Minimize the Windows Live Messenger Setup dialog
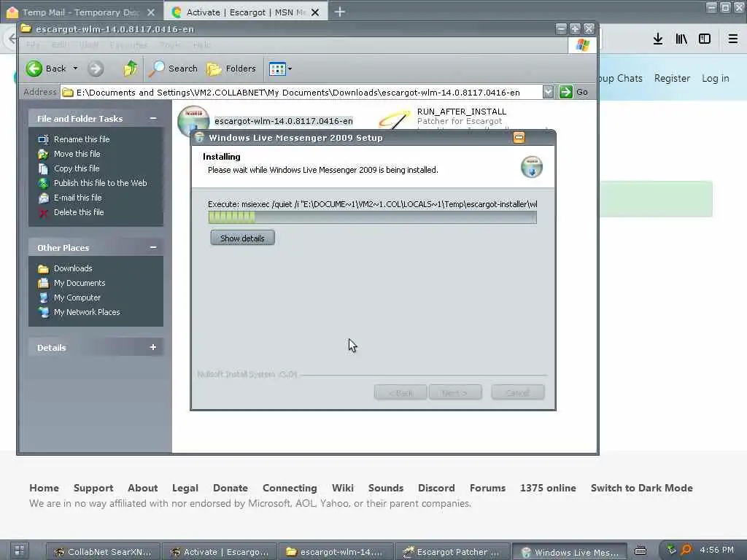This screenshot has width=747, height=560. click(x=519, y=138)
